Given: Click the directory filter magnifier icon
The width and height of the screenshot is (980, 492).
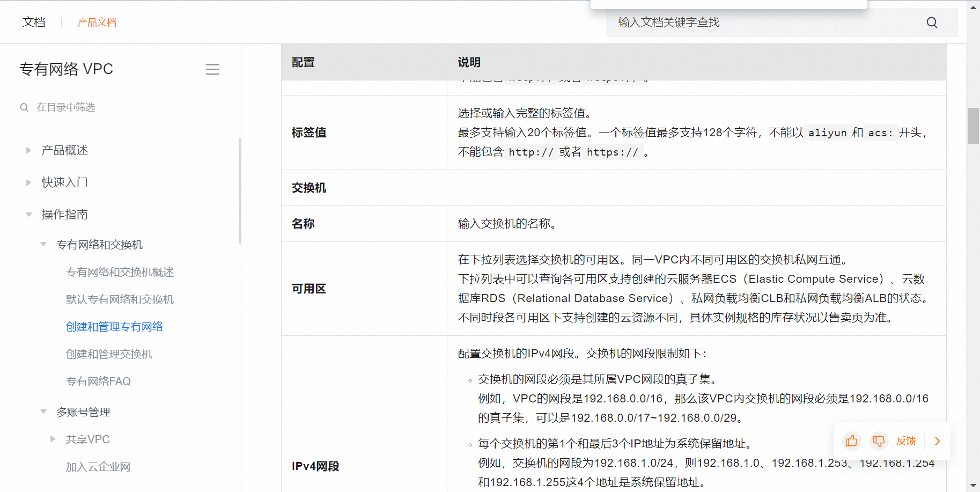Looking at the screenshot, I should (24, 107).
